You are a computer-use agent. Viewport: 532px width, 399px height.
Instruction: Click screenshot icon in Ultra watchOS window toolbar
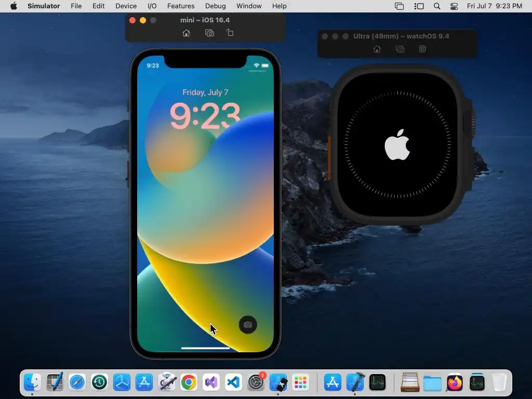400,49
